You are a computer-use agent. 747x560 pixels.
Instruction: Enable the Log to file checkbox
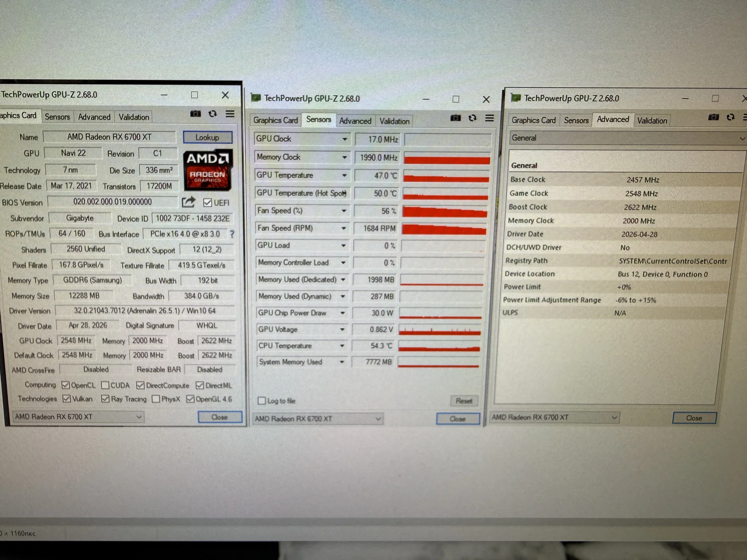(262, 401)
